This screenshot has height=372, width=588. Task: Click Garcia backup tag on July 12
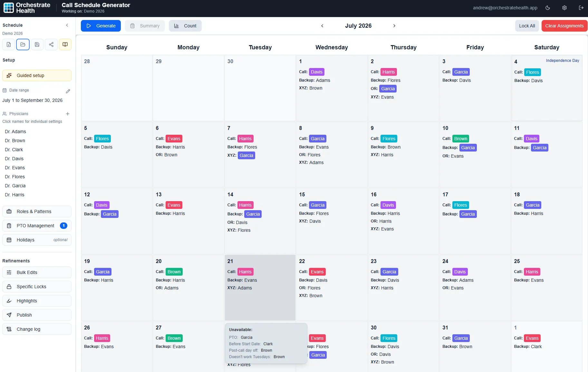coord(110,214)
